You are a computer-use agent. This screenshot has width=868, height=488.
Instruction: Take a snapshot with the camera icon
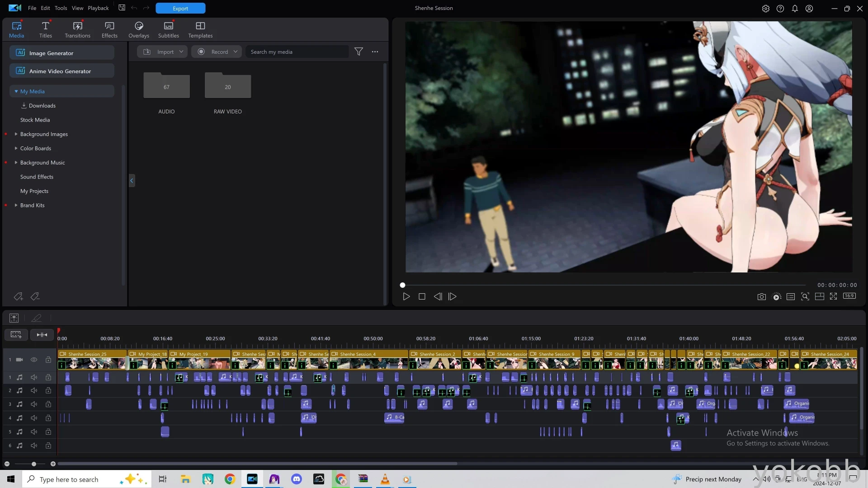[x=761, y=297]
